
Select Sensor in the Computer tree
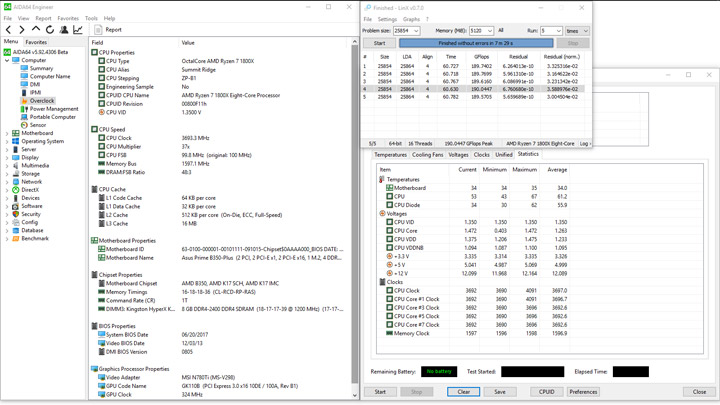click(37, 125)
